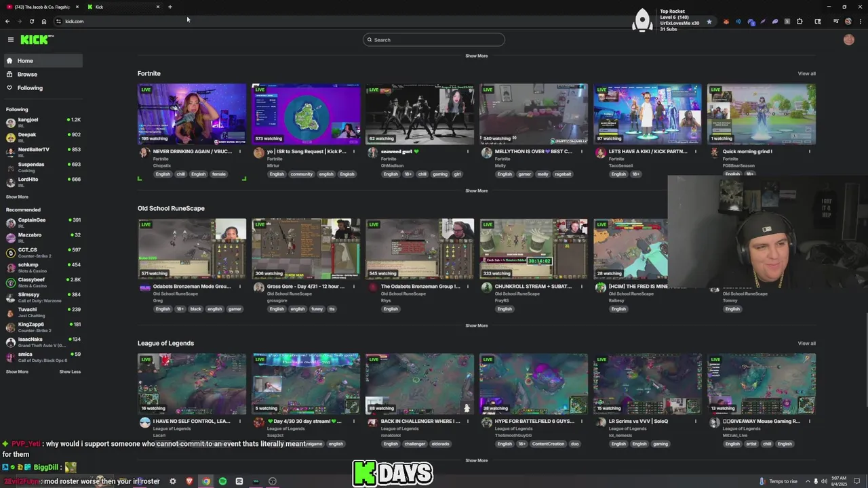Click FrayRS streamer avatar

486,287
